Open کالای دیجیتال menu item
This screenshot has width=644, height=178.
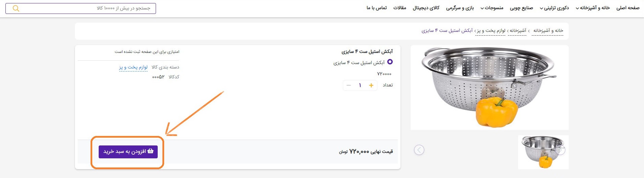(x=426, y=8)
